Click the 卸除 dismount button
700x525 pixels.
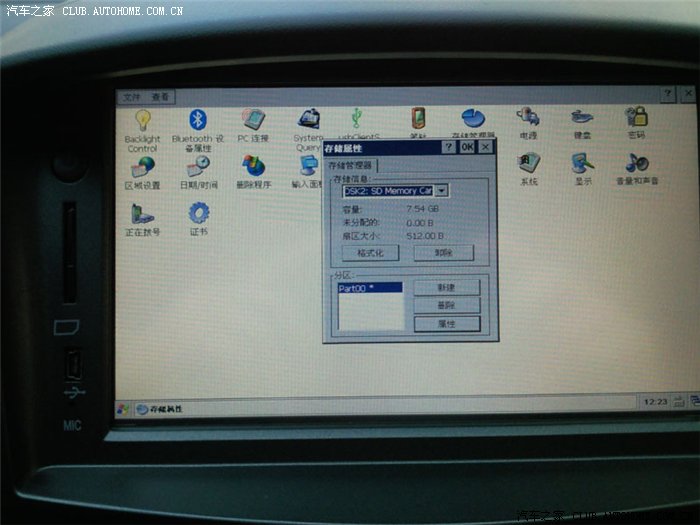click(x=444, y=253)
